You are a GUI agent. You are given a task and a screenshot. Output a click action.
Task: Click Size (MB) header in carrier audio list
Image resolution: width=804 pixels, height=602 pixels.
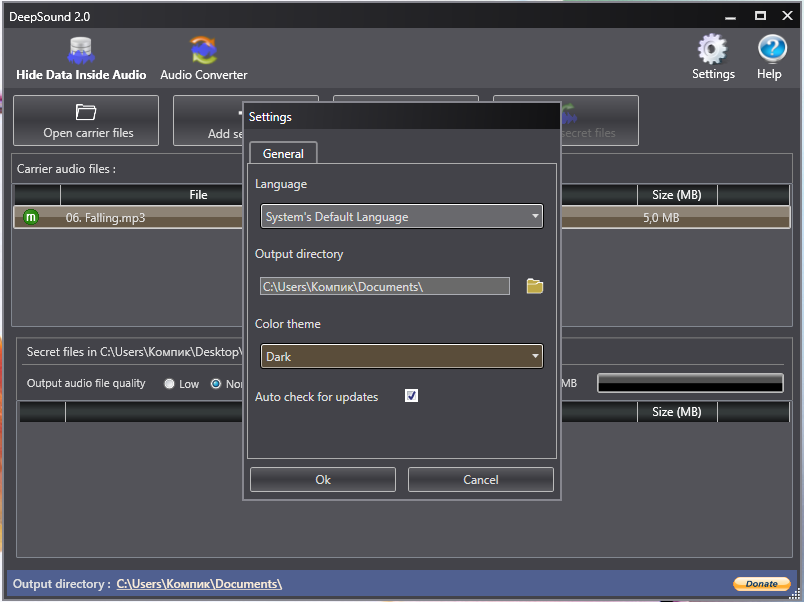pyautogui.click(x=677, y=195)
